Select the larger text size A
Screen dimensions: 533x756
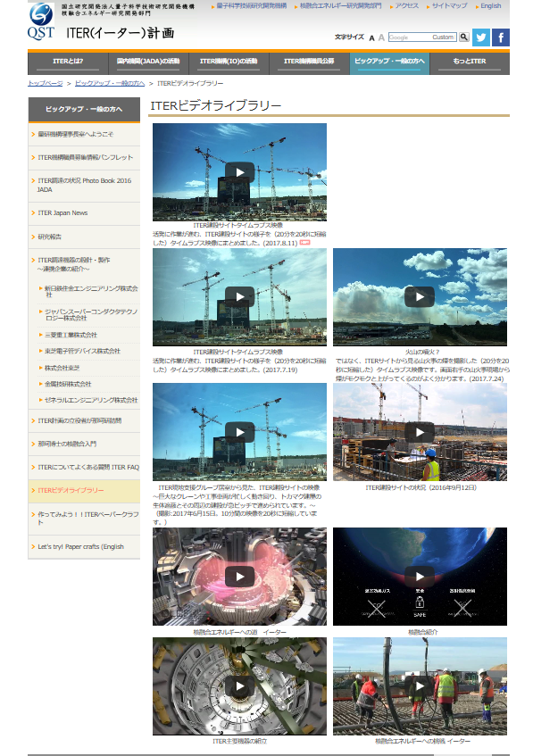(381, 37)
